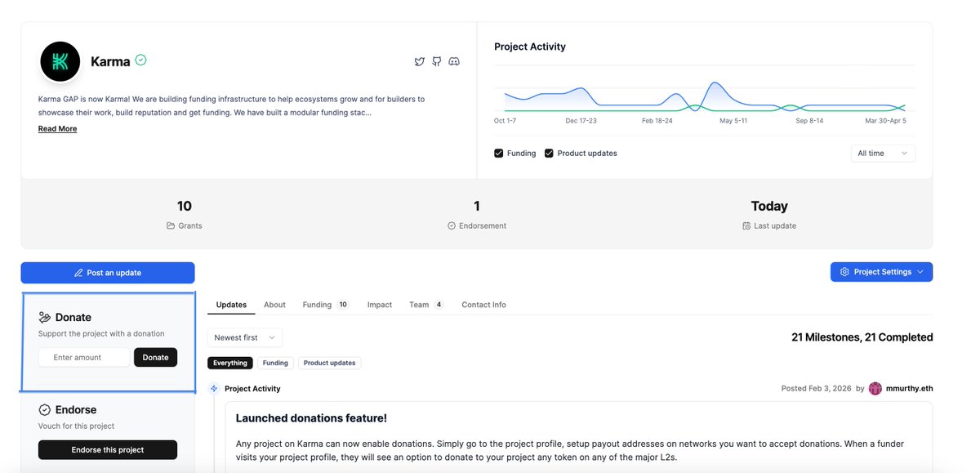
Task: Select the Product updates filter chip
Action: click(330, 363)
